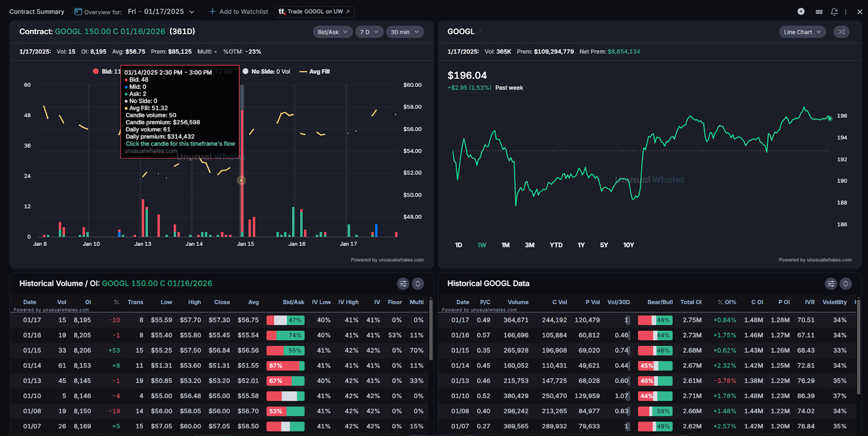Select the 3M time range
This screenshot has width=868, height=436.
pyautogui.click(x=529, y=245)
